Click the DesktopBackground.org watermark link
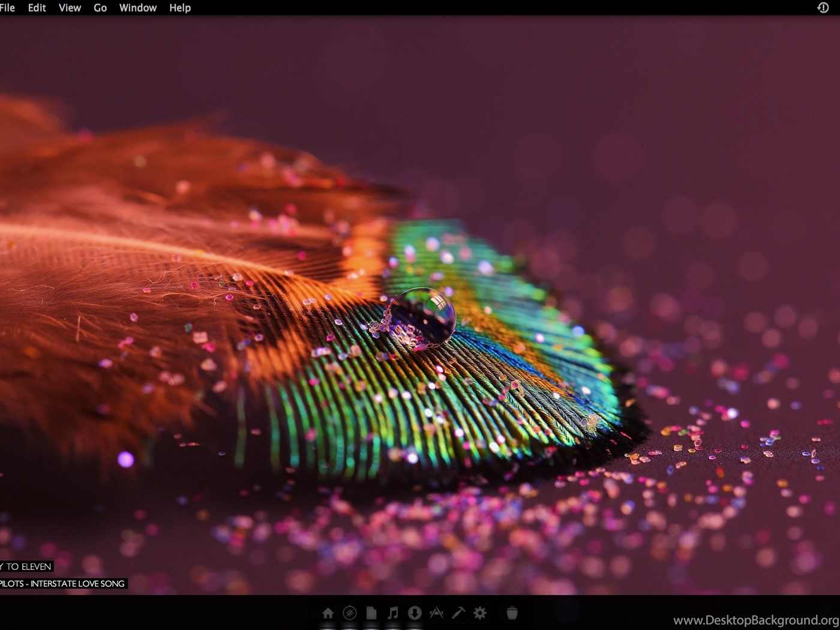840x630 pixels. (x=756, y=620)
